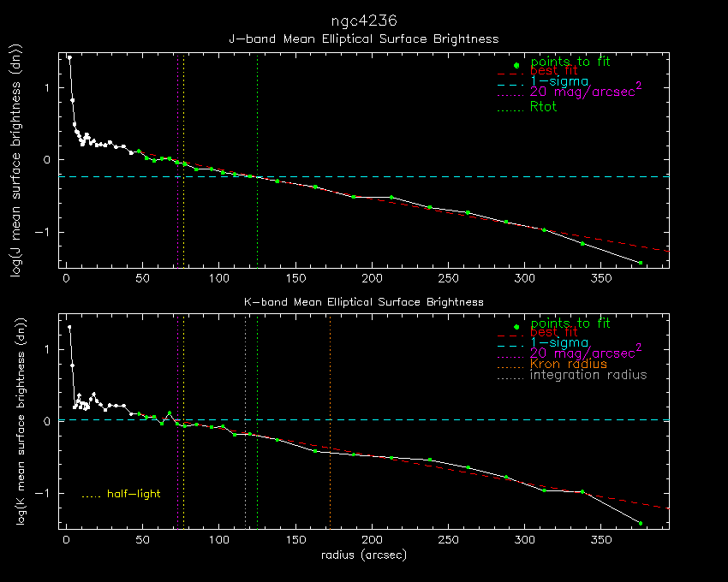The image size is (728, 582).
Task: Click the yellow 'half-light' legend label
Action: 133,494
